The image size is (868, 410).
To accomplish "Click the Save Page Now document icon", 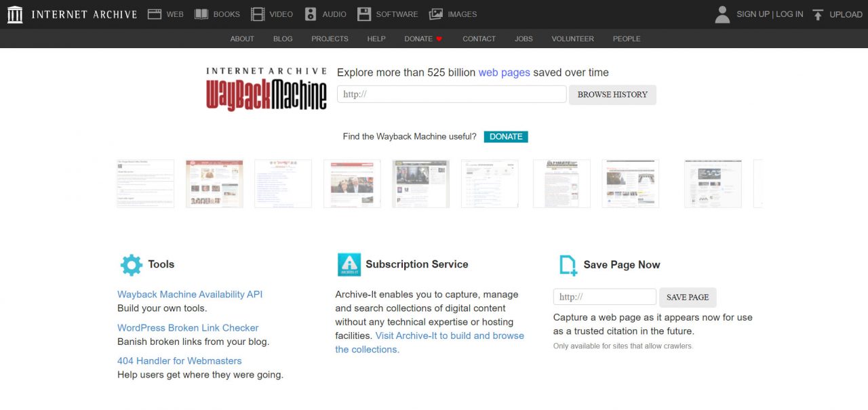I will coord(568,265).
